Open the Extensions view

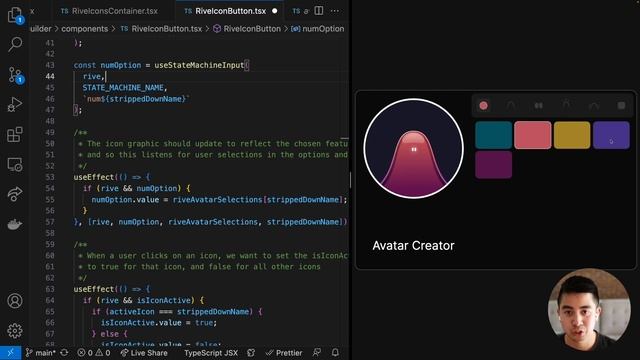pos(15,134)
